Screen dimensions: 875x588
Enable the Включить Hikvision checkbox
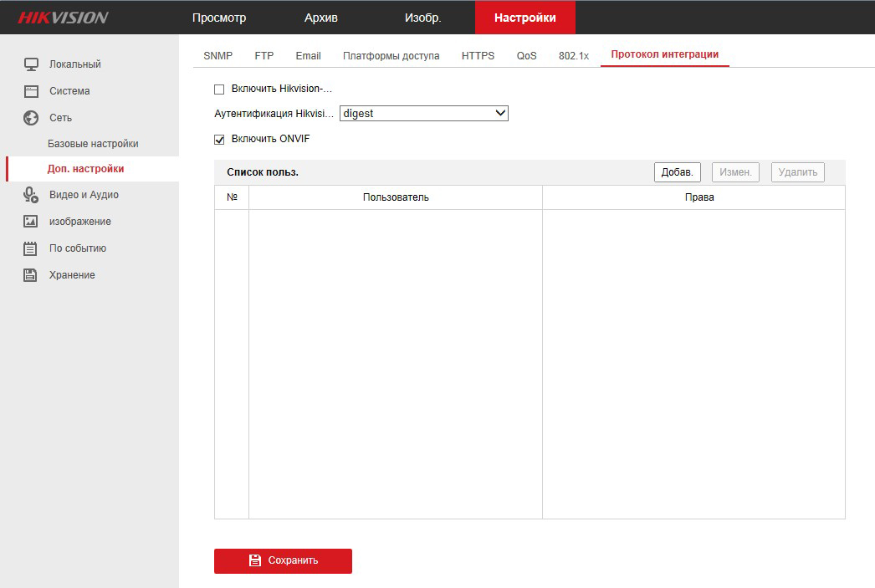tap(219, 89)
